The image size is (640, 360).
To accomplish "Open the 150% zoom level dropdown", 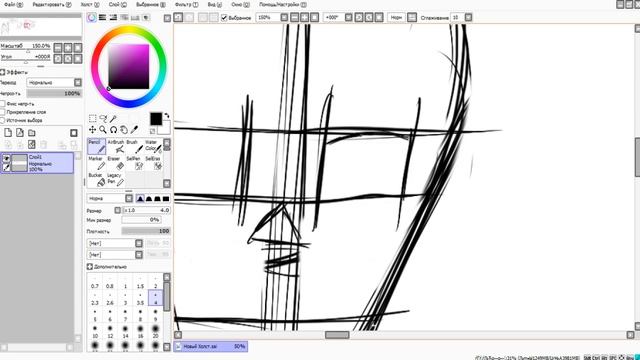I will (284, 18).
